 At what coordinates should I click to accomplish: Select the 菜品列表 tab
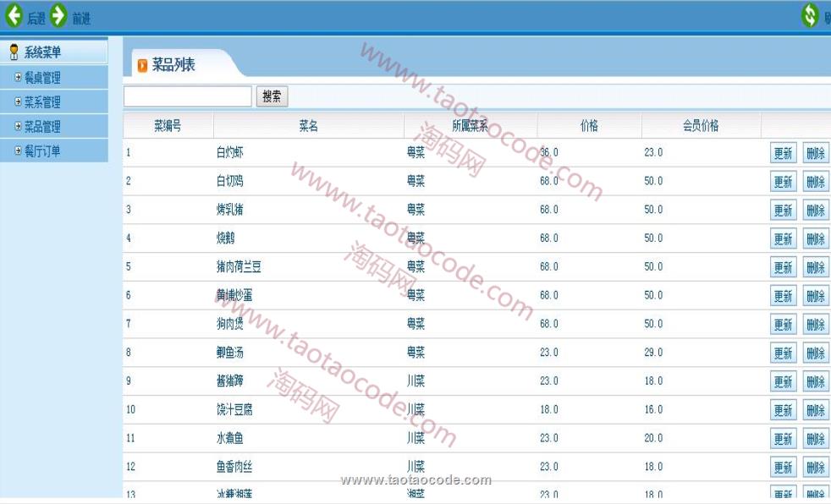(173, 65)
